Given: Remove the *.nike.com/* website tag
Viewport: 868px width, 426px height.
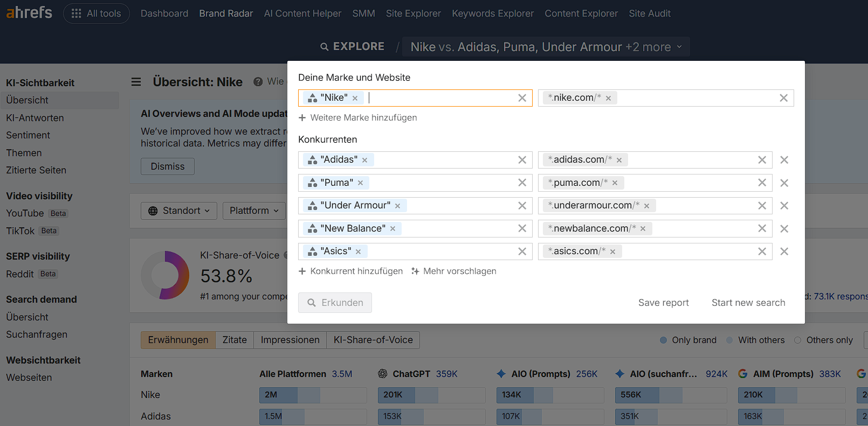Looking at the screenshot, I should click(x=608, y=98).
